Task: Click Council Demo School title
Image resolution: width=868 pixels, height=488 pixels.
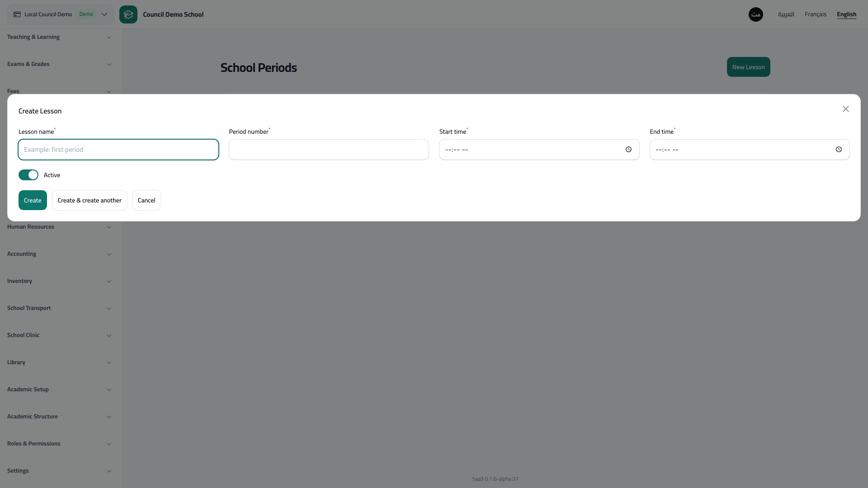Action: [x=173, y=14]
